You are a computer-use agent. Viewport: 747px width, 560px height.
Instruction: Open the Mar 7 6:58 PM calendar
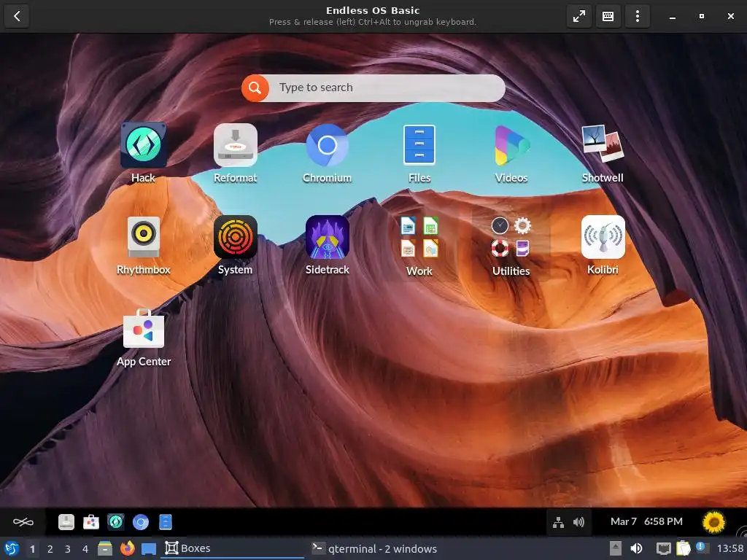click(646, 521)
